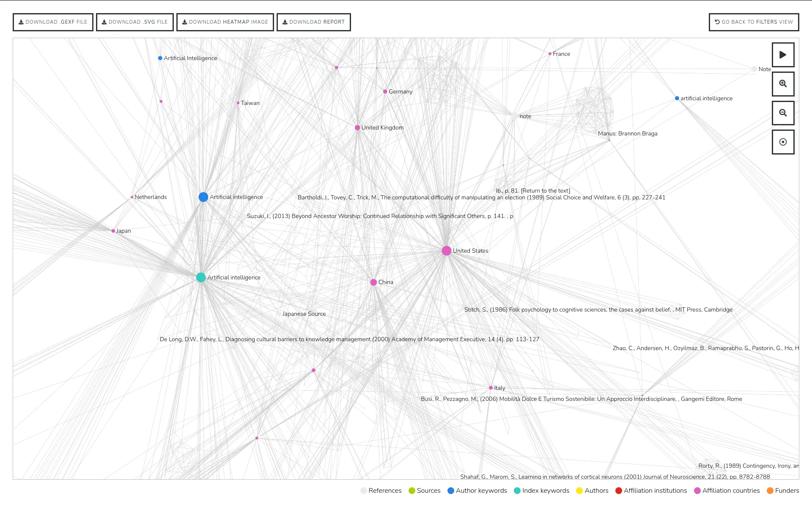Click the zoom out magnifier icon
This screenshot has width=812, height=508.
783,112
